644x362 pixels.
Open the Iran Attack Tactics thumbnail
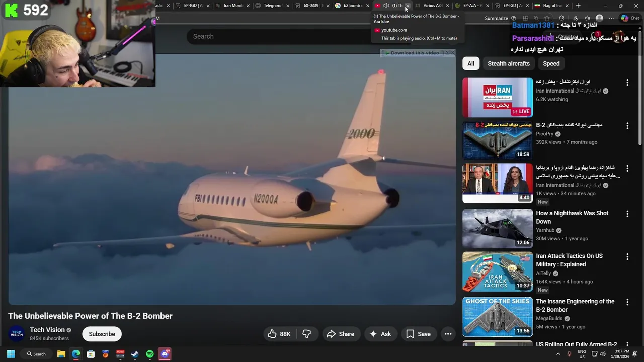(497, 271)
